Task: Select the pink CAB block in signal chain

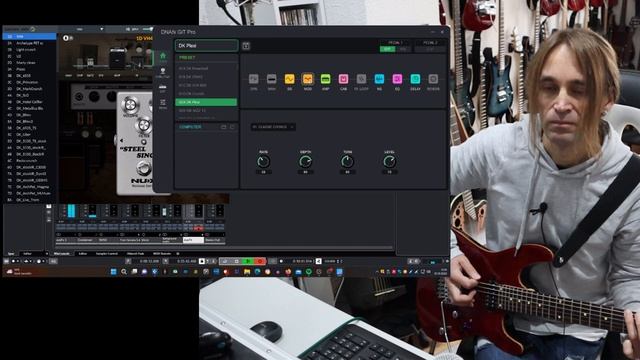Action: pyautogui.click(x=343, y=79)
